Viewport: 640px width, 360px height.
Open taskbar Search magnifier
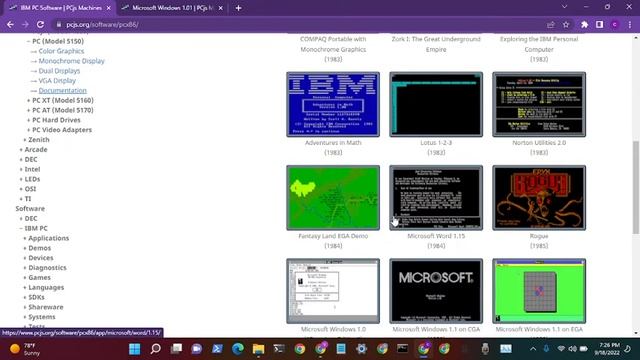coord(156,349)
